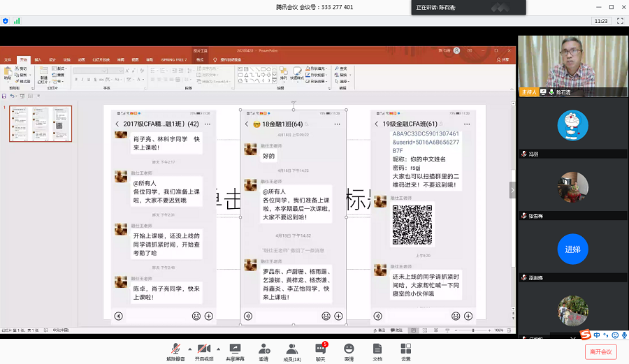Open the documents (文档) panel
The width and height of the screenshot is (629, 364).
tap(377, 349)
